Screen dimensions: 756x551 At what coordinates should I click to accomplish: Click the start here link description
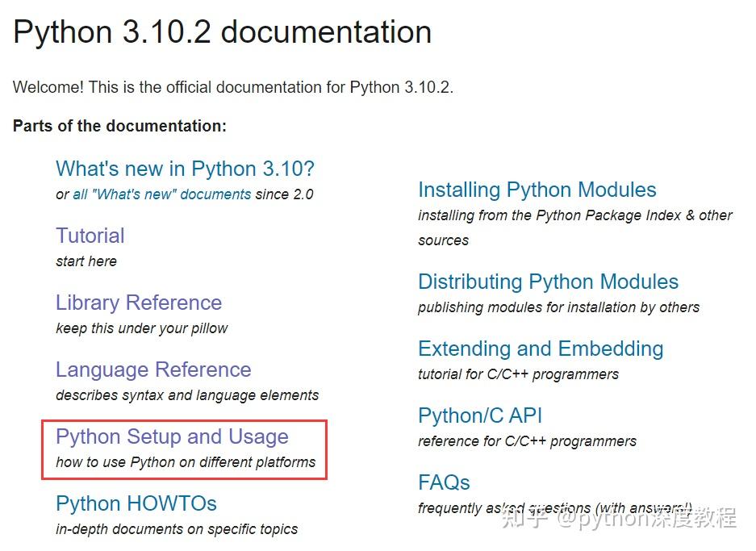(x=86, y=261)
